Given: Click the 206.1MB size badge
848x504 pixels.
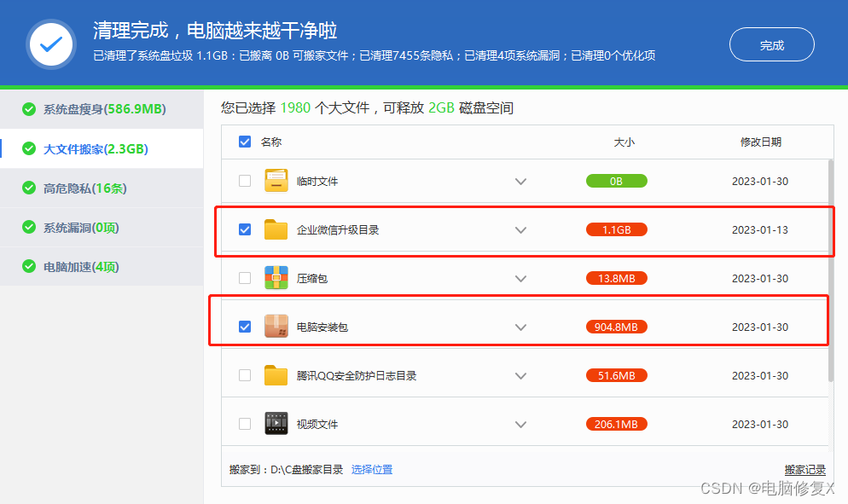Looking at the screenshot, I should 617,424.
